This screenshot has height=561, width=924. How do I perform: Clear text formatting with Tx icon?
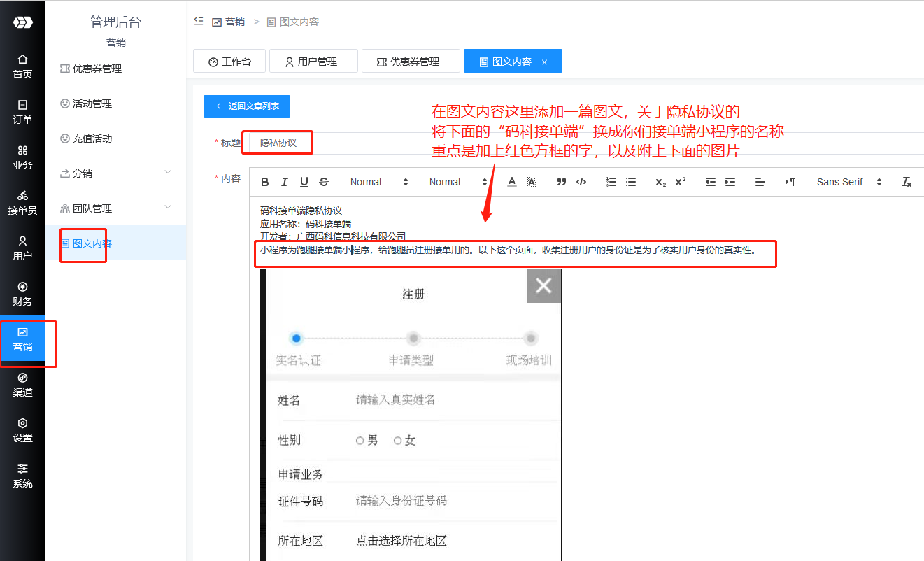[907, 182]
